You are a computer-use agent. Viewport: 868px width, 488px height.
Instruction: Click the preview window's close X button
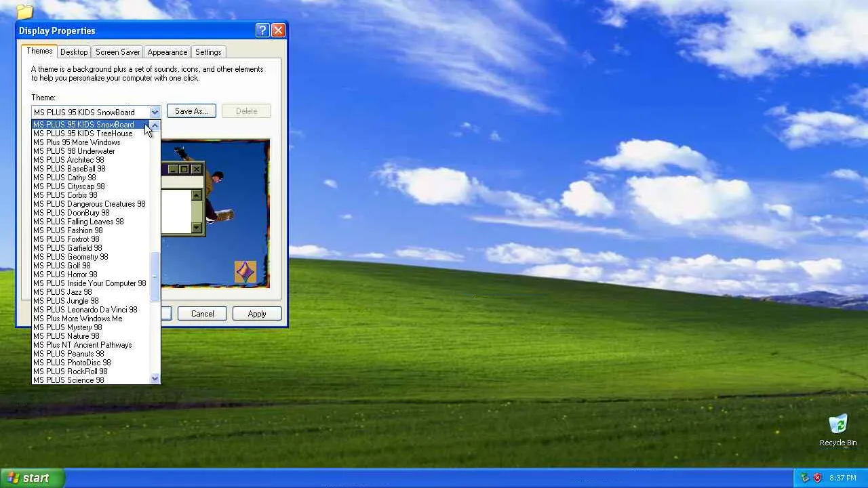(x=197, y=169)
